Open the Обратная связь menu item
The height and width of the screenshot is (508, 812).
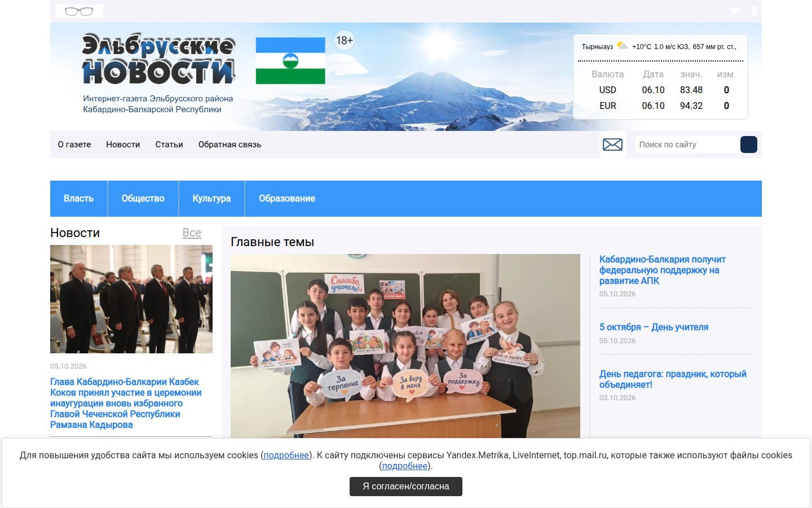[x=230, y=144]
